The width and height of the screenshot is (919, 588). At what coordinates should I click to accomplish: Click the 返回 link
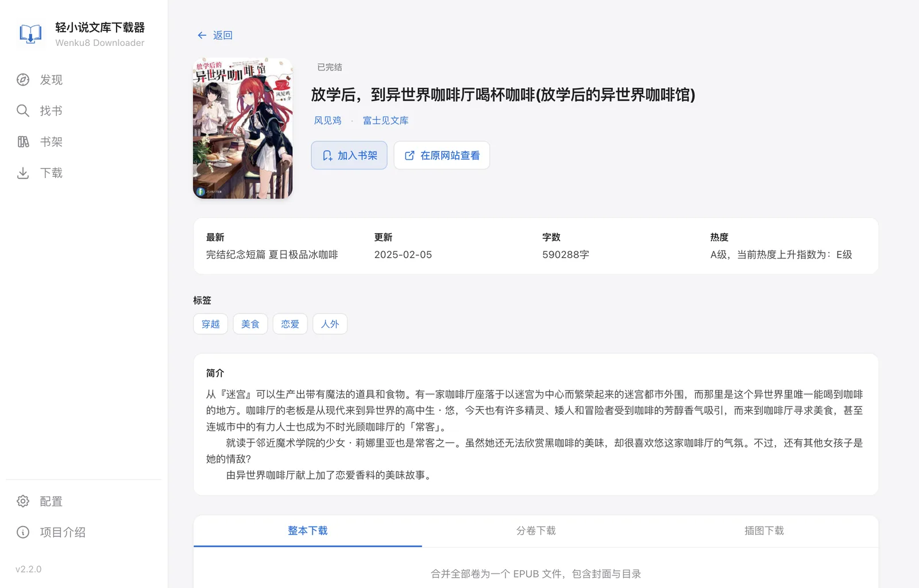(x=215, y=35)
